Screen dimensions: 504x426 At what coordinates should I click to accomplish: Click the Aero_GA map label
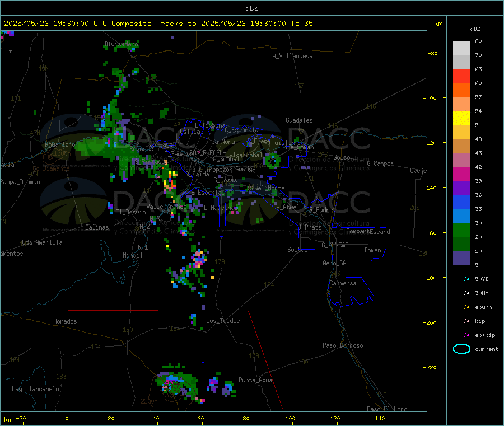point(335,263)
